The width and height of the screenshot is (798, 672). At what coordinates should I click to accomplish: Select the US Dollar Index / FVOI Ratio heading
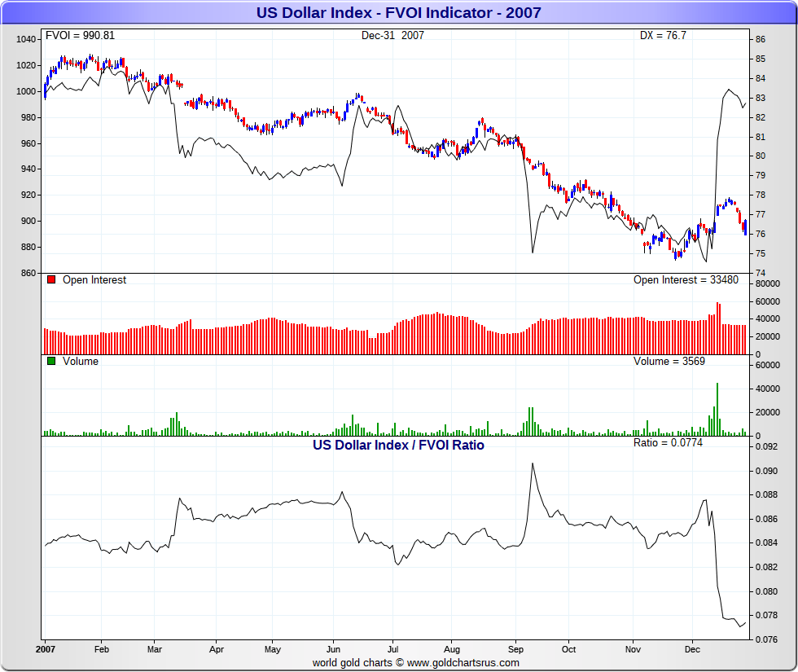(x=398, y=446)
